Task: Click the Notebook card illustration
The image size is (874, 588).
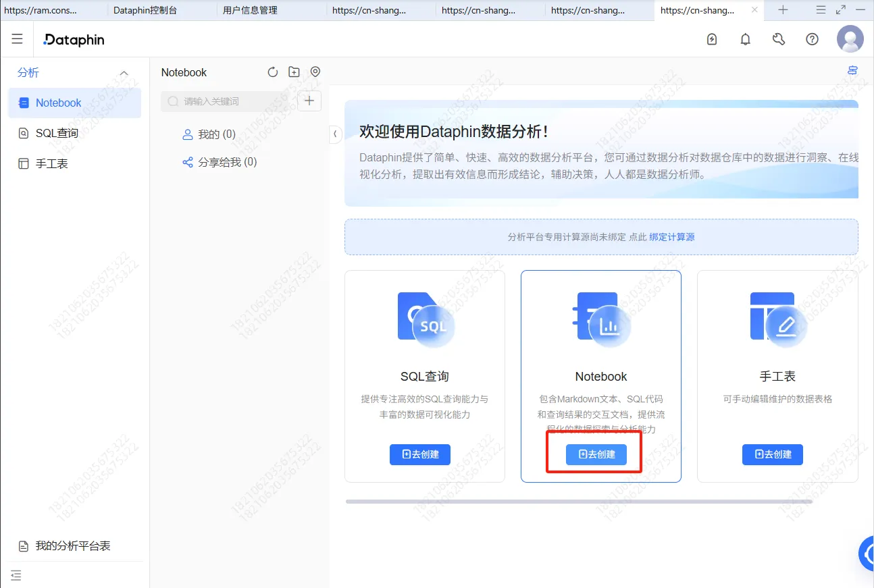Action: tap(601, 320)
